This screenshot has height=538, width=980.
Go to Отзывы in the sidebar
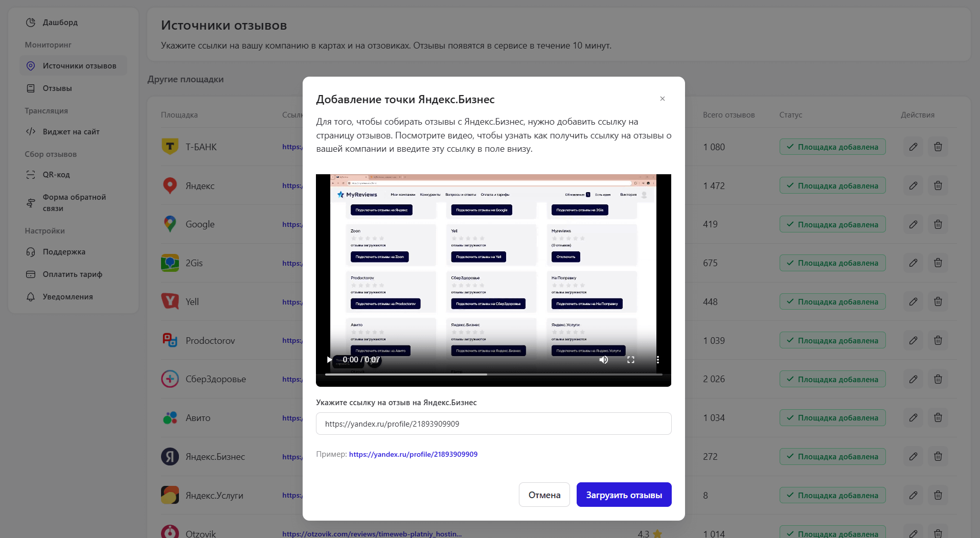point(57,88)
